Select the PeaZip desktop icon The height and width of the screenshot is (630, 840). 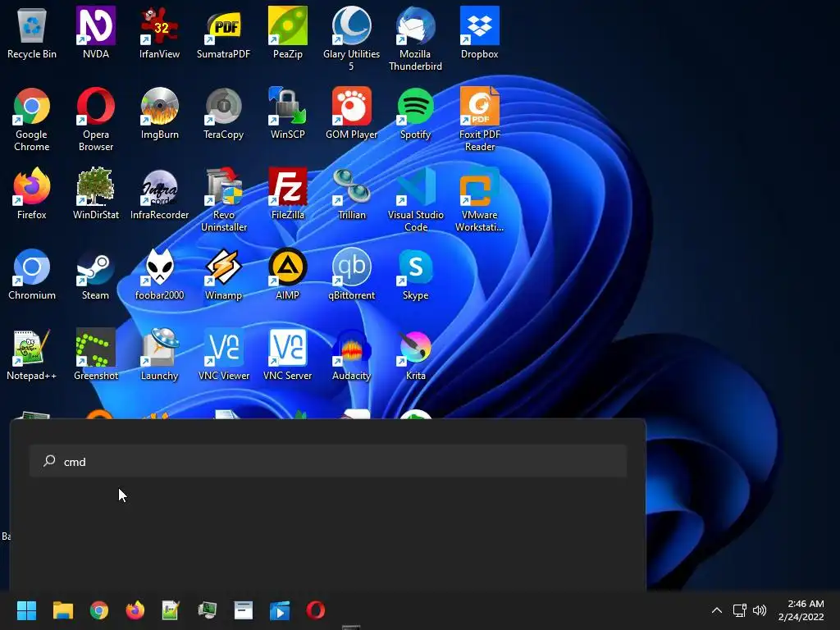[x=288, y=33]
